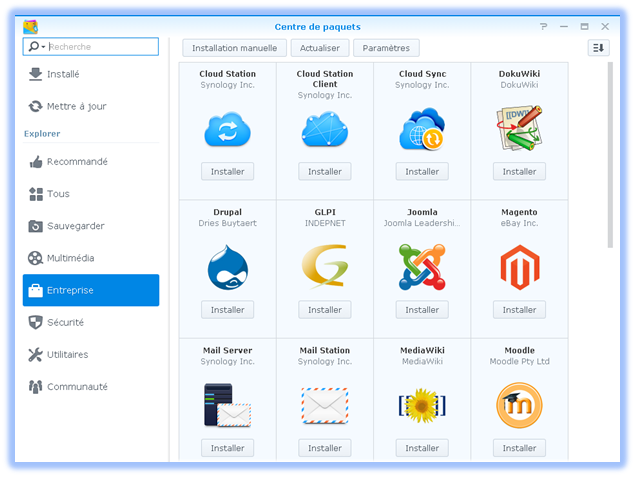Image resolution: width=635 pixels, height=477 pixels.
Task: Click the Cloud Station package icon
Action: (228, 130)
